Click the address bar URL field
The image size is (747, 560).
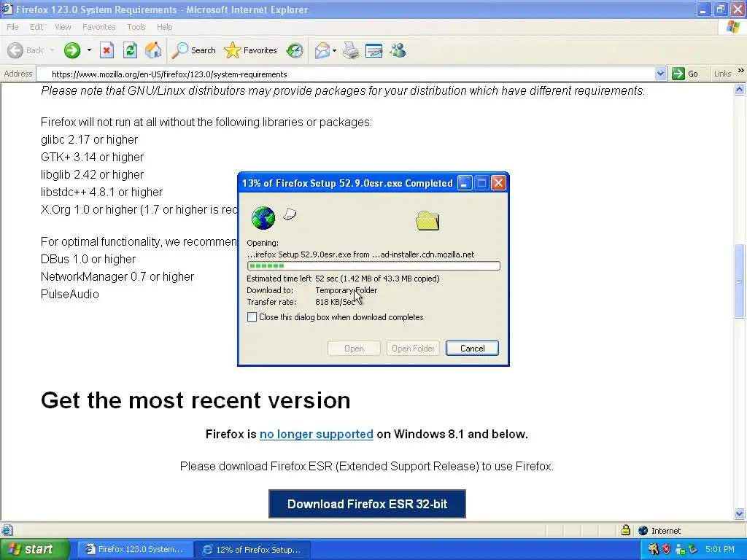pyautogui.click(x=345, y=74)
